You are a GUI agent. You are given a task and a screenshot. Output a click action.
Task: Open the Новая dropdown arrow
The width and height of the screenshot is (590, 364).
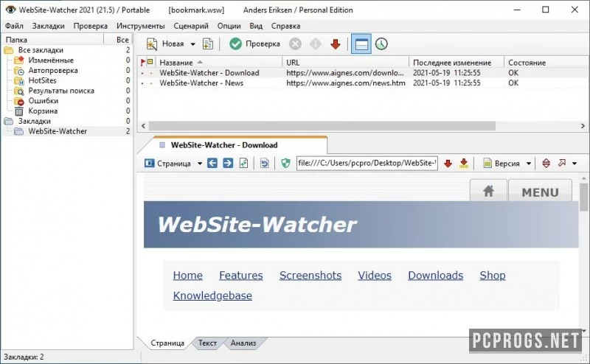point(192,44)
